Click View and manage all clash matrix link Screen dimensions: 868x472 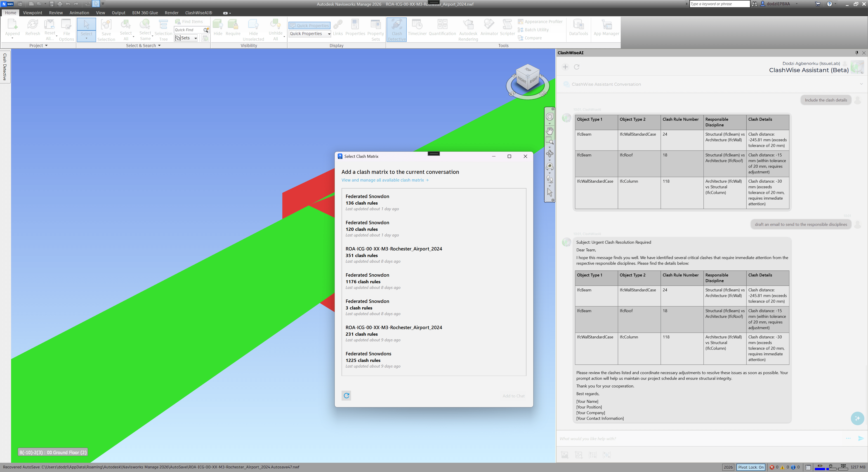(385, 180)
